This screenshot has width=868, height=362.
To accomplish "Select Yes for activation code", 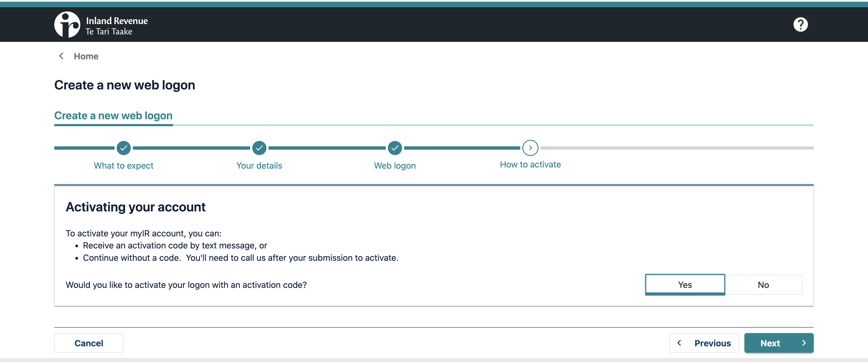I will (685, 285).
